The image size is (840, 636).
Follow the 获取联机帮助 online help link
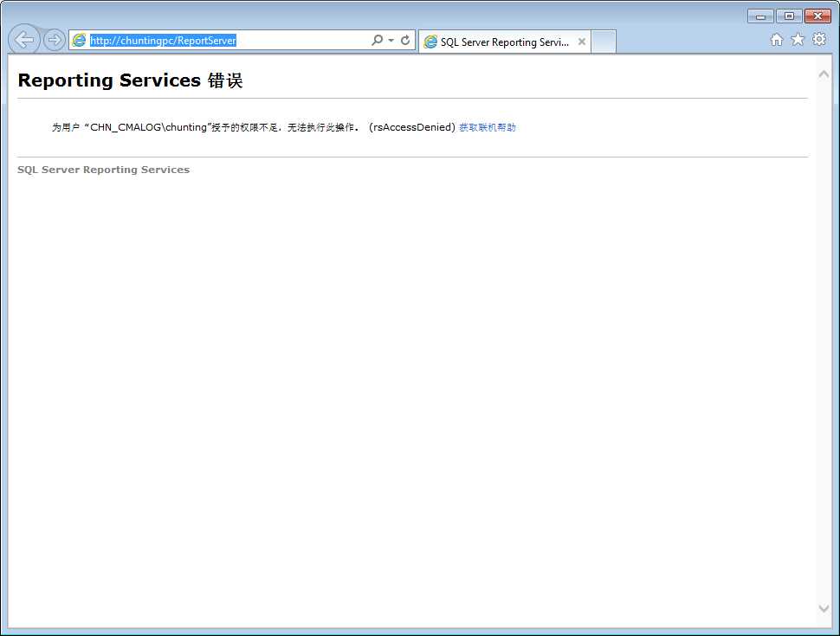tap(488, 127)
